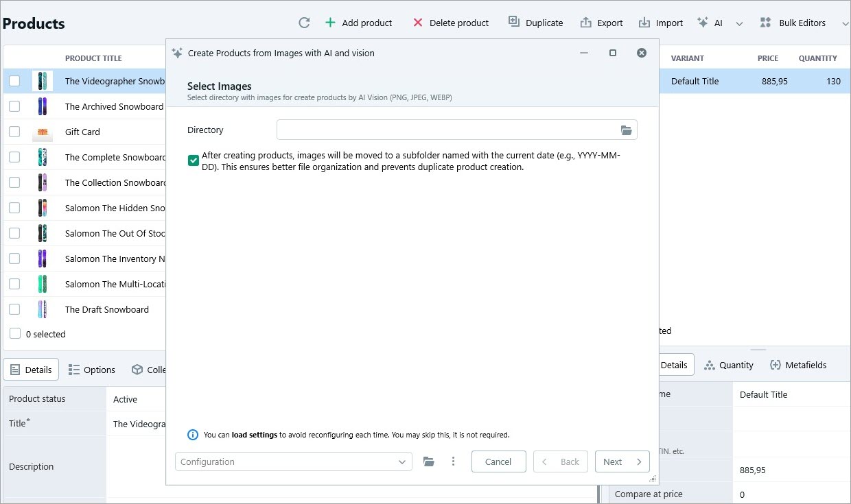The height and width of the screenshot is (504, 851).
Task: Click the Next button in the wizard
Action: (622, 461)
